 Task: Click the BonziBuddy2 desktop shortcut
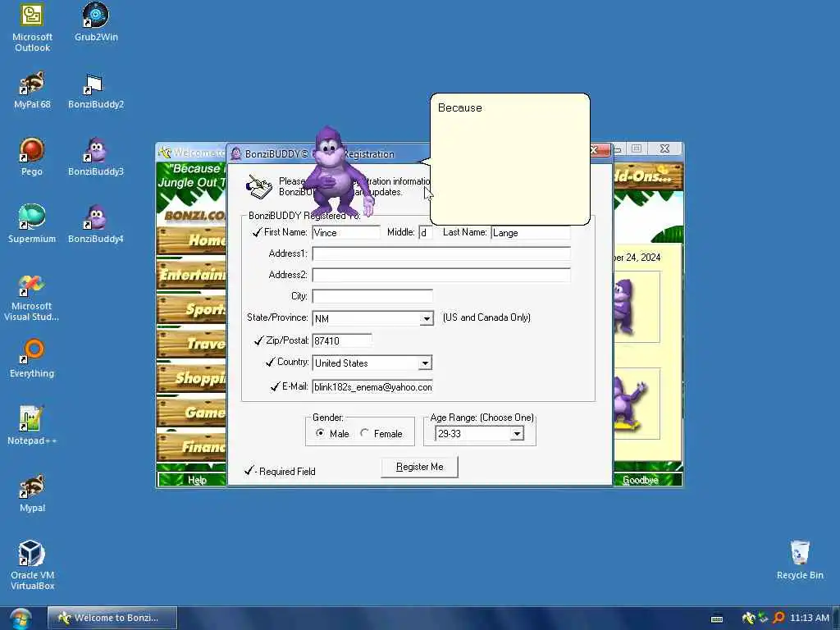click(x=95, y=90)
